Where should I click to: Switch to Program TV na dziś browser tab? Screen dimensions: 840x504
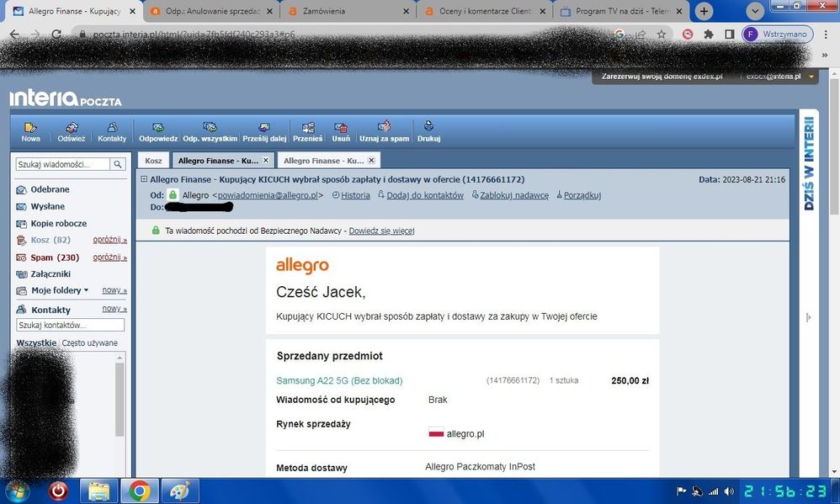pos(621,11)
